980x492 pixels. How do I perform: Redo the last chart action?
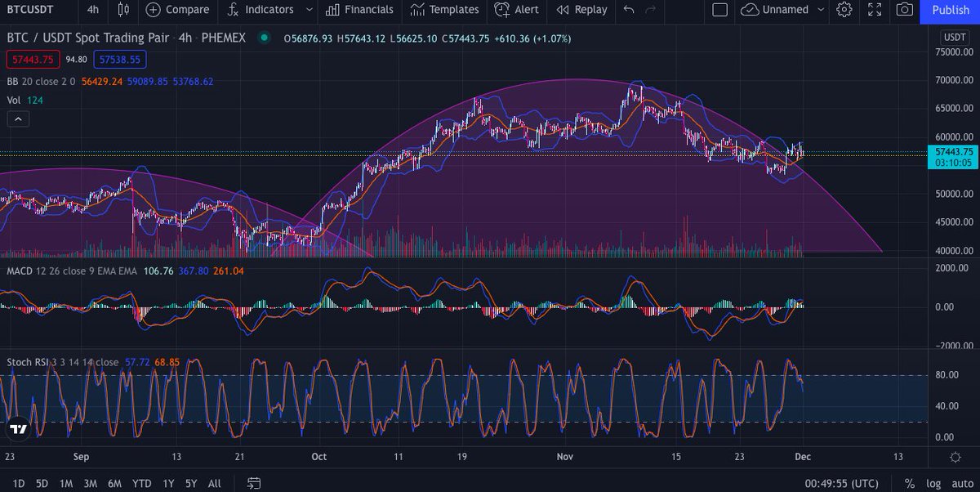651,10
